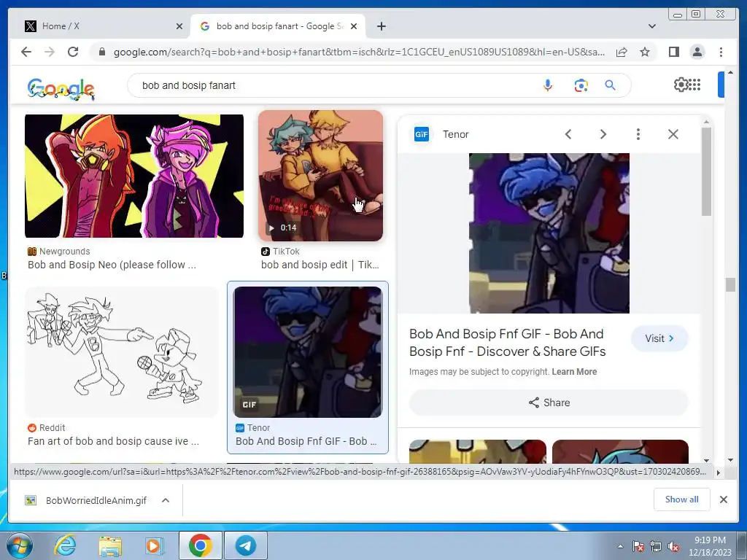This screenshot has height=560, width=747.
Task: Go back with the browser back arrow
Action: [26, 52]
